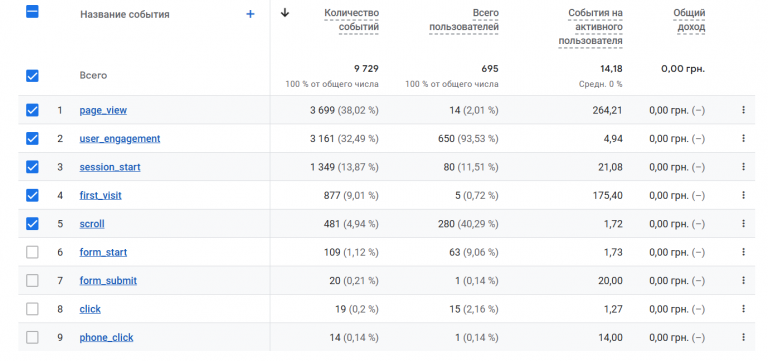Viewport: 768px width, 361px height.
Task: Open the three-dot menu for page_view row
Action: [x=743, y=110]
